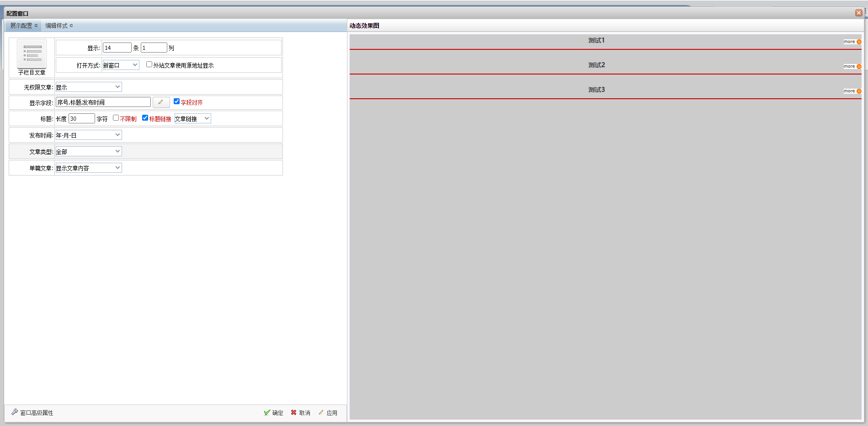Screen dimensions: 868x426
Task: Switch to the 编辑样式 tab
Action: (56, 26)
